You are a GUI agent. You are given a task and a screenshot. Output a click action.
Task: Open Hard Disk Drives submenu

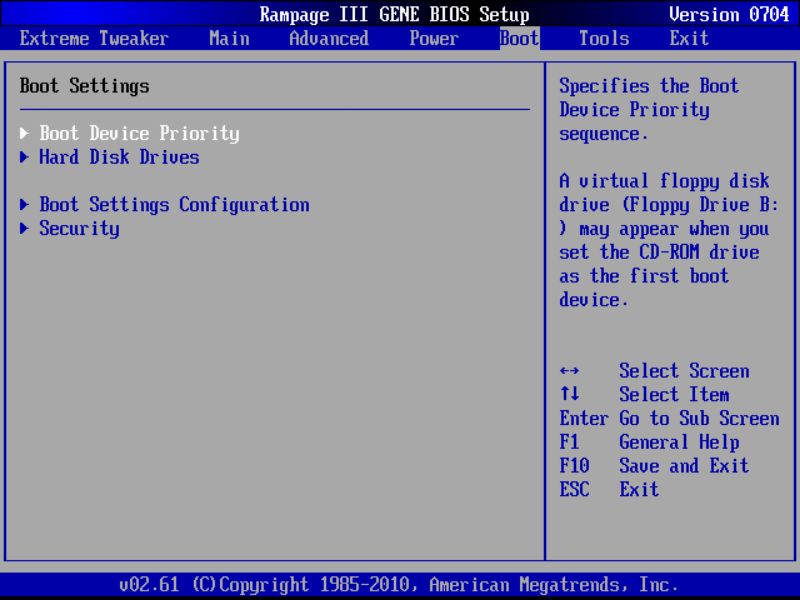click(x=119, y=157)
